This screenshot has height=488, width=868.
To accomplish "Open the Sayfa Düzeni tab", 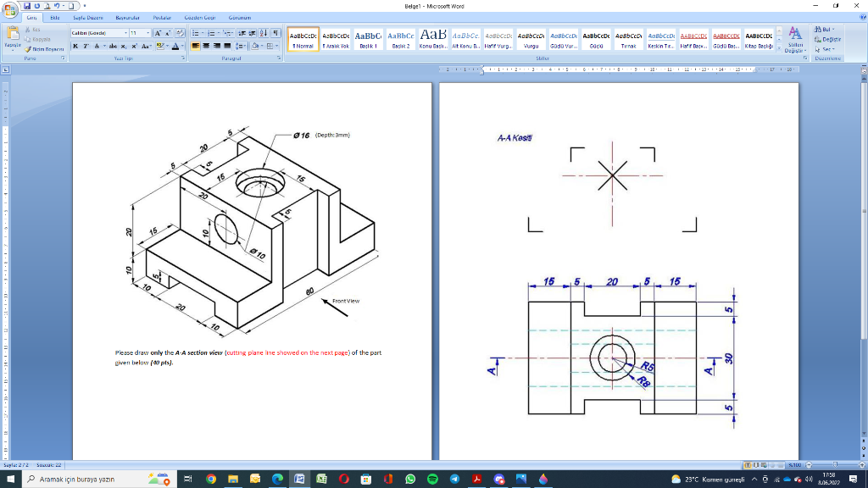I will pos(88,18).
